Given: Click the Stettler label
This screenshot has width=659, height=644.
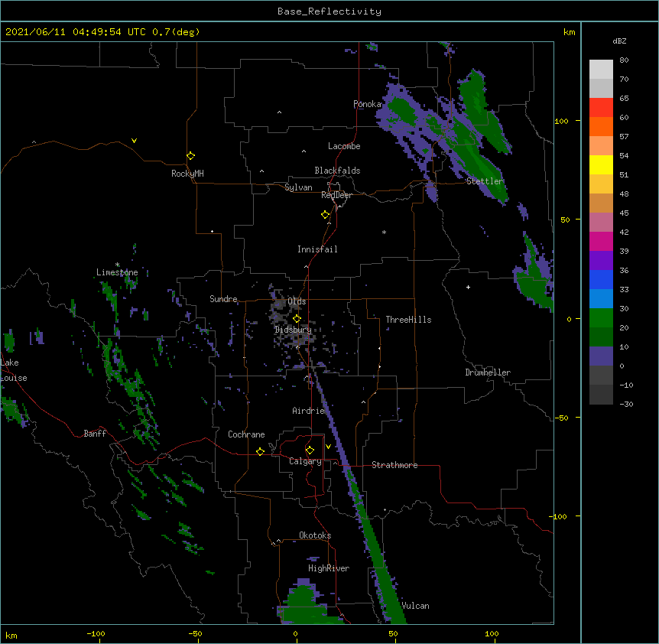Looking at the screenshot, I should click(485, 181).
